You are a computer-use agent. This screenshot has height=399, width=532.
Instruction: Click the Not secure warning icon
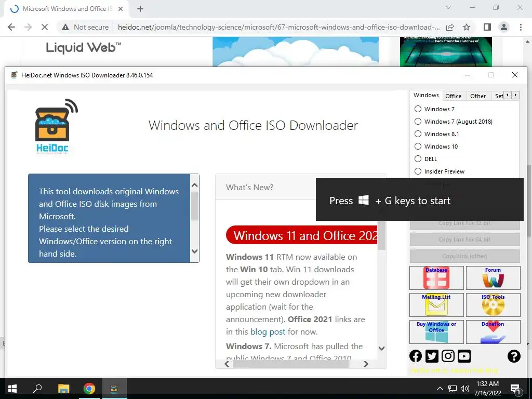[65, 27]
